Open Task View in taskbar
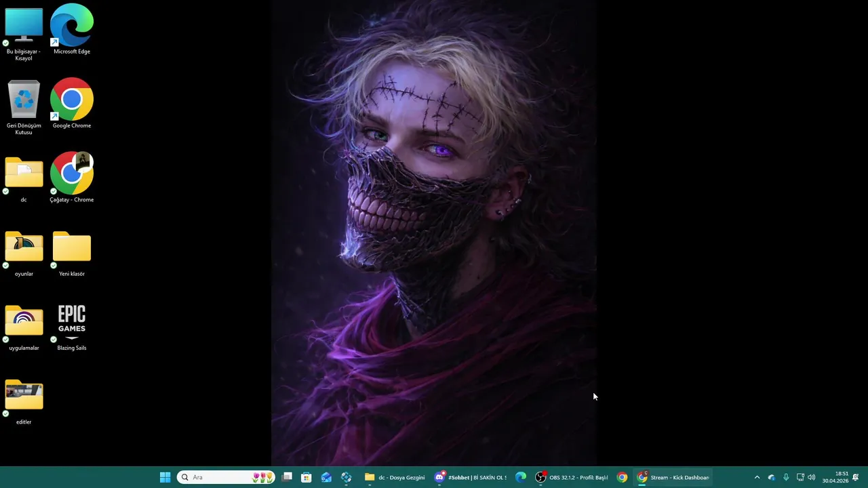This screenshot has width=868, height=488. pos(288,477)
